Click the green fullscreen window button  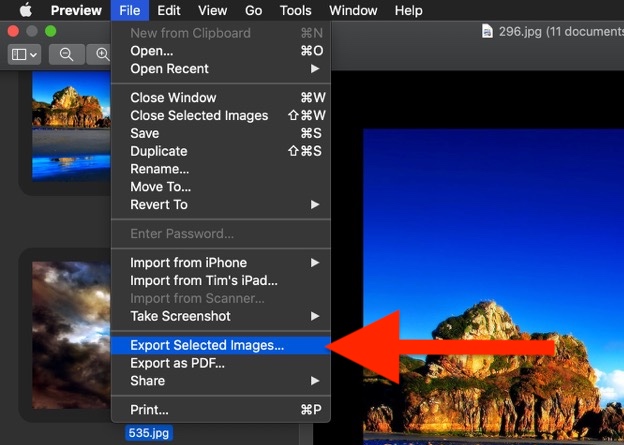[x=51, y=31]
